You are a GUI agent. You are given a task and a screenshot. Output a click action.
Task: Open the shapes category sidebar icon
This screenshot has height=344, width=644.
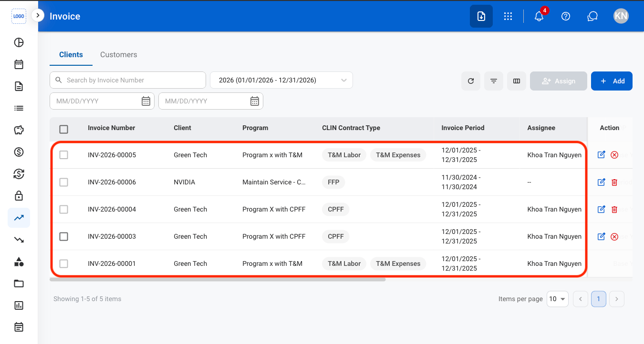tap(19, 262)
